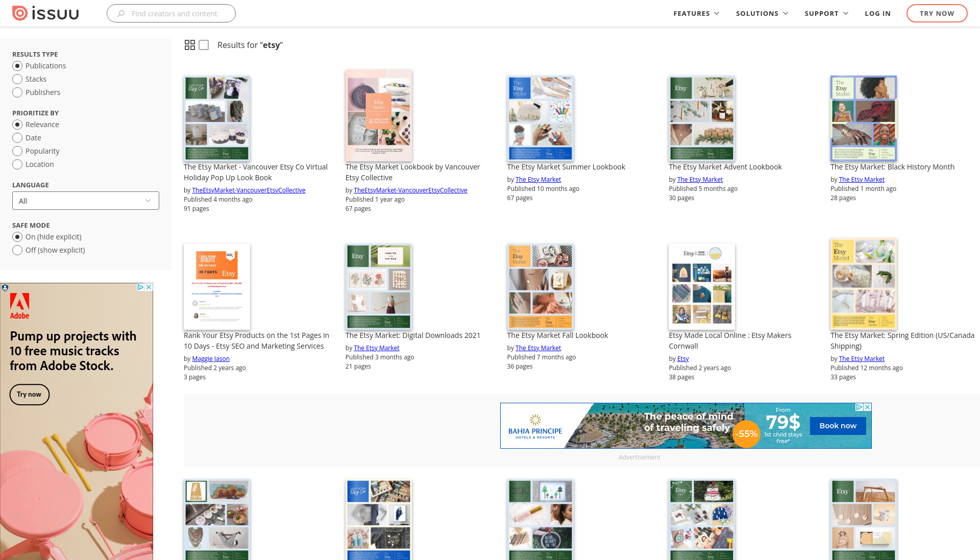Close the Bahia Principe banner ad
Screen dimensions: 980x560
click(x=867, y=407)
